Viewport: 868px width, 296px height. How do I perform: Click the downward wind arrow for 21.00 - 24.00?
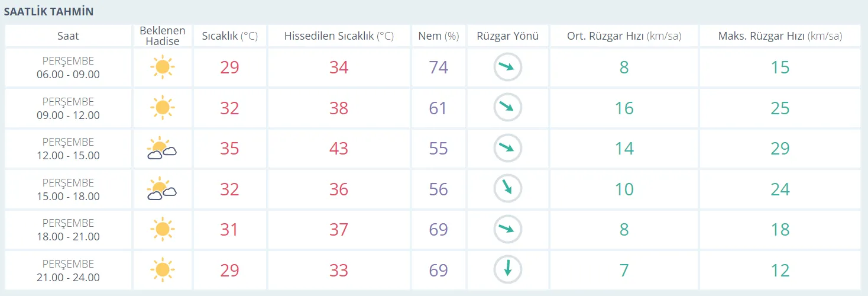point(508,270)
